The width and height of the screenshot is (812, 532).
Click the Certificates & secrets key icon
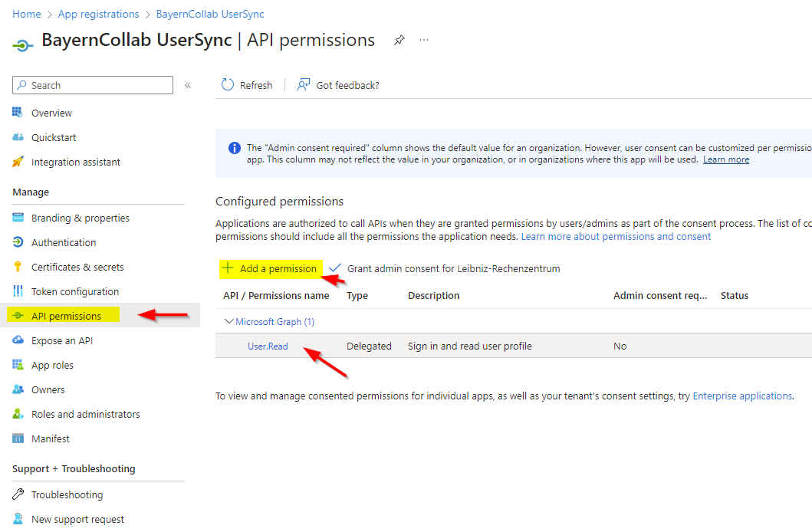(18, 267)
